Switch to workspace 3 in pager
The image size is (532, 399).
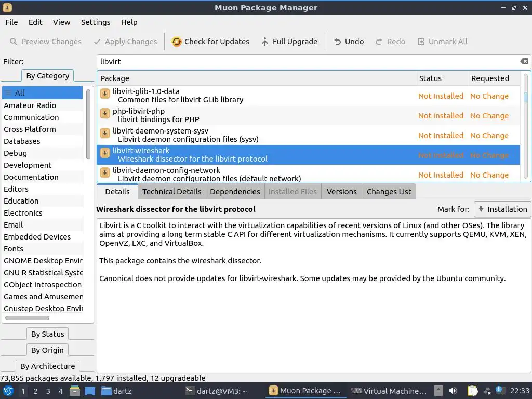point(48,391)
